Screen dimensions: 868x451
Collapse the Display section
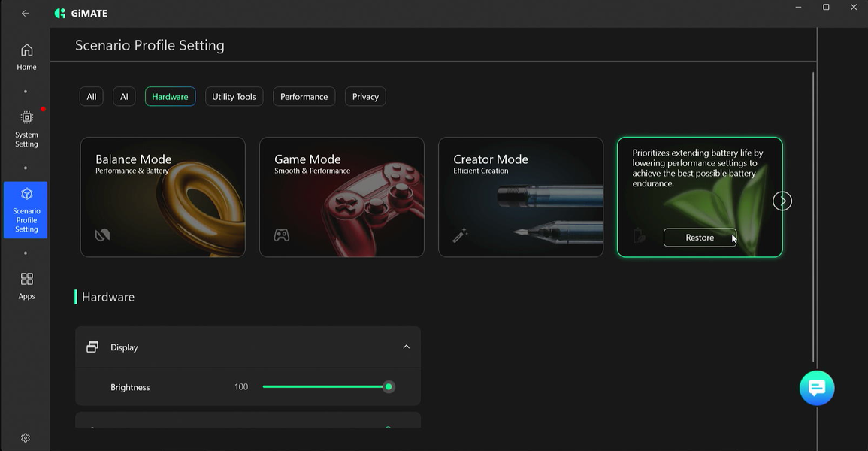coord(406,347)
